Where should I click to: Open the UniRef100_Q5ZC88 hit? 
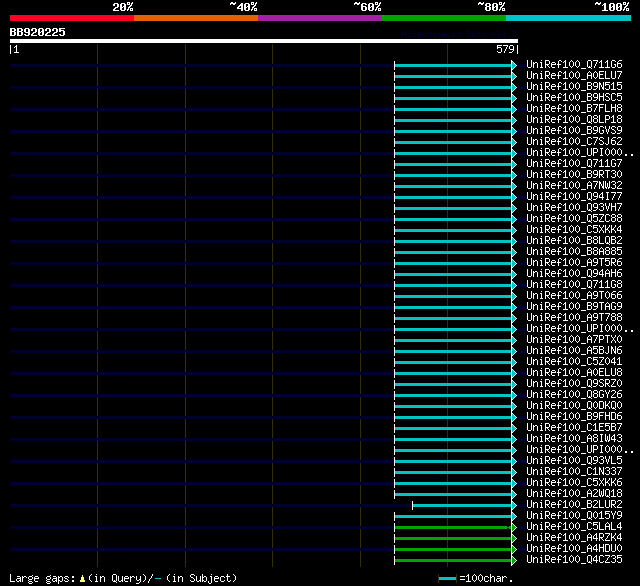click(574, 219)
